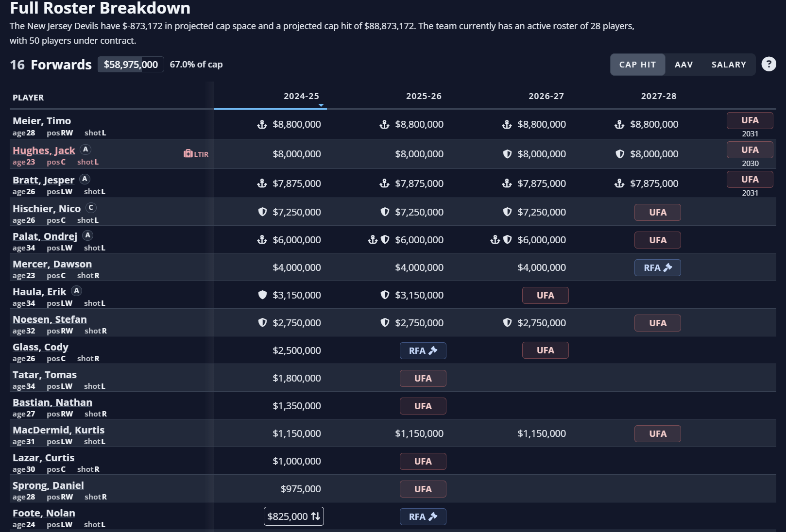Screen dimensions: 786x532
Task: Click the $58,975,000 forwards cap total badge
Action: pyautogui.click(x=131, y=65)
